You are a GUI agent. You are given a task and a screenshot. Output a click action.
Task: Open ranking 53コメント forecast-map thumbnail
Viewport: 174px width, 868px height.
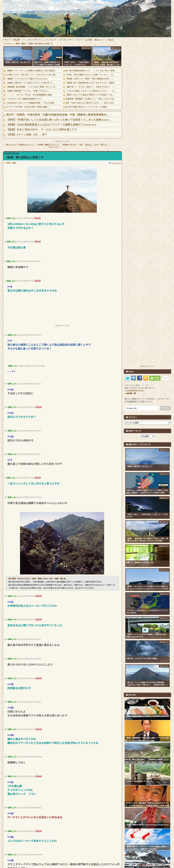pos(147,483)
